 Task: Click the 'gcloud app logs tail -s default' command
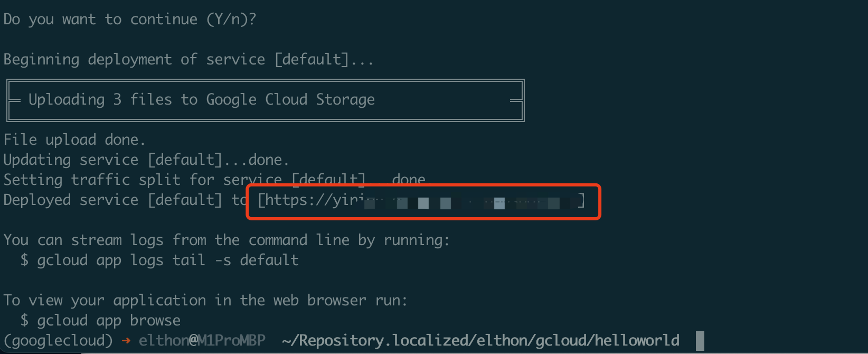(167, 260)
